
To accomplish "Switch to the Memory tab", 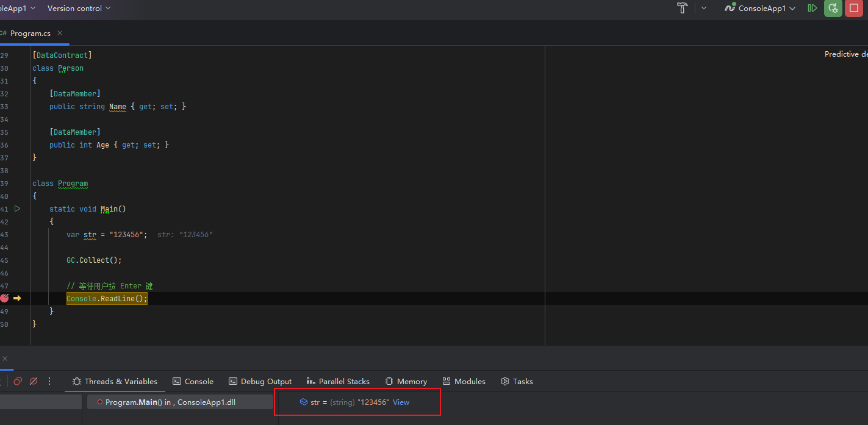I will click(406, 381).
